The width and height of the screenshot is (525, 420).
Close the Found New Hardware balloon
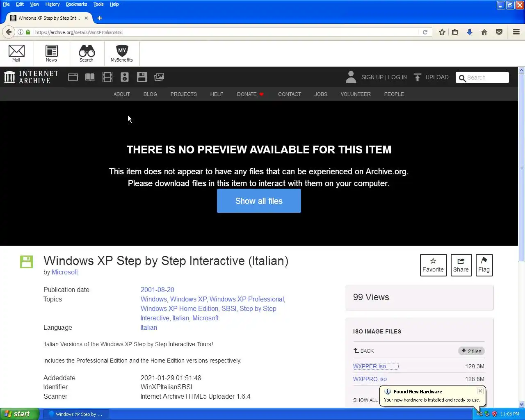(480, 391)
